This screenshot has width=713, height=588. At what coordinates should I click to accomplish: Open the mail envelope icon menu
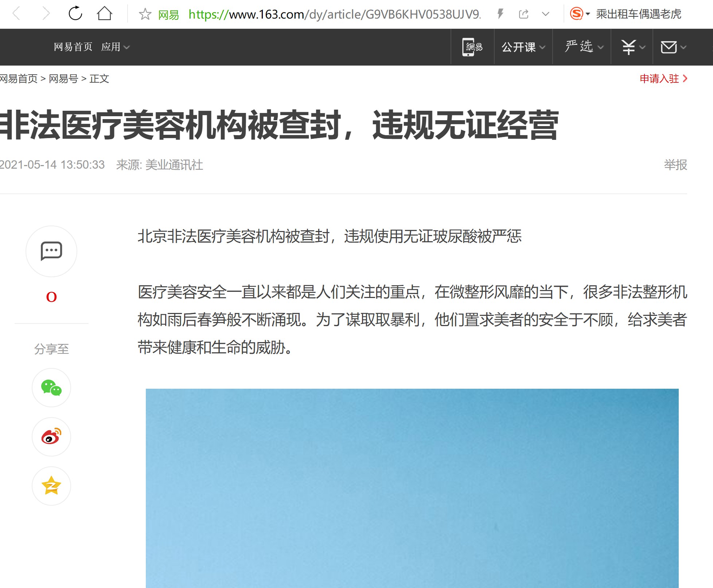click(674, 47)
